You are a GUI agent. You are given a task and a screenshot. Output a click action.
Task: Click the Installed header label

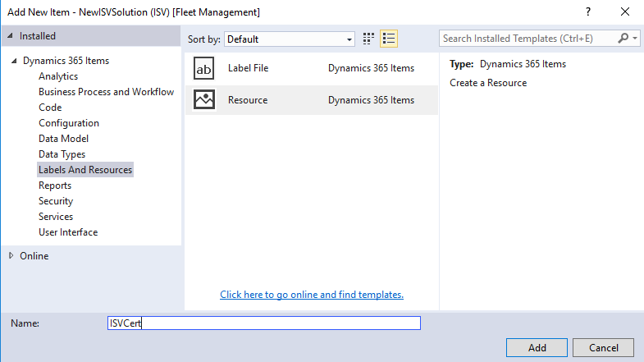pos(38,36)
